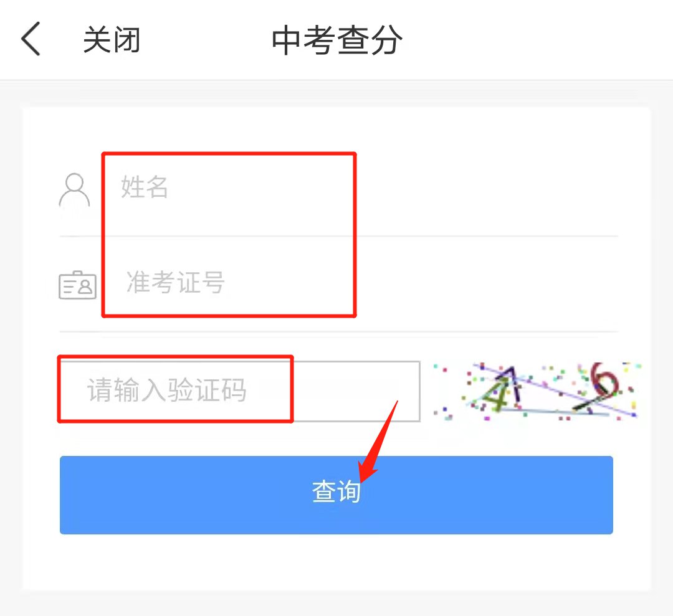Click the 请输入验证码 input box
The image size is (673, 616).
[x=240, y=391]
